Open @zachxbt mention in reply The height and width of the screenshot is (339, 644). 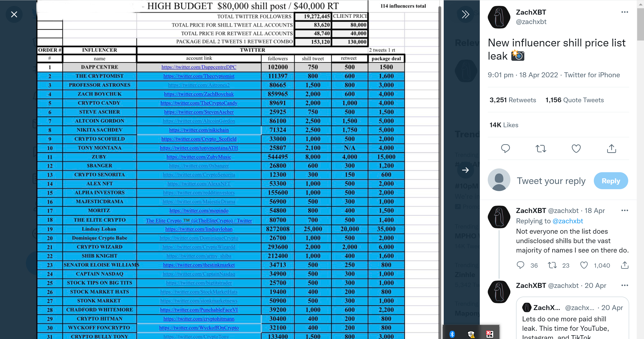567,221
